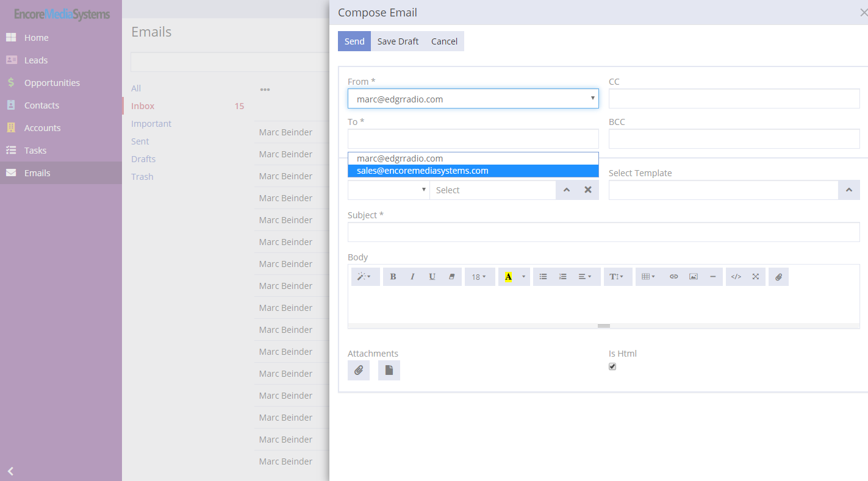Click the underline formatting icon
The height and width of the screenshot is (481, 868).
(x=432, y=277)
